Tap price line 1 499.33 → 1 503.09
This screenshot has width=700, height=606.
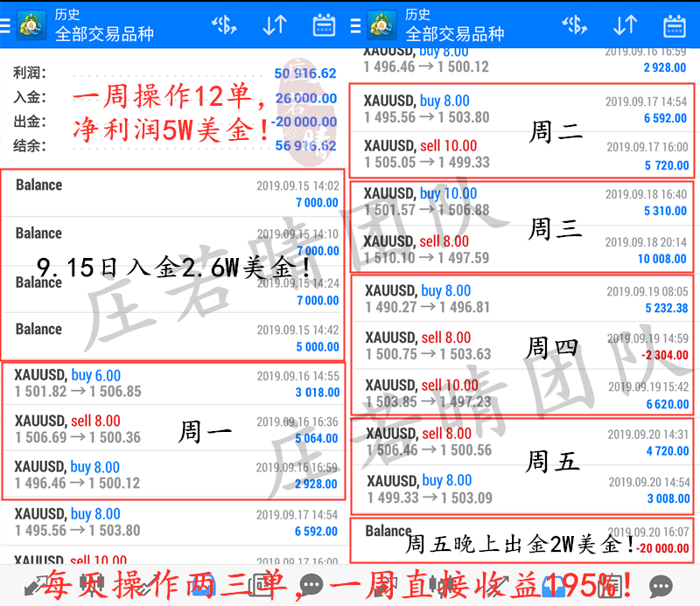click(430, 498)
